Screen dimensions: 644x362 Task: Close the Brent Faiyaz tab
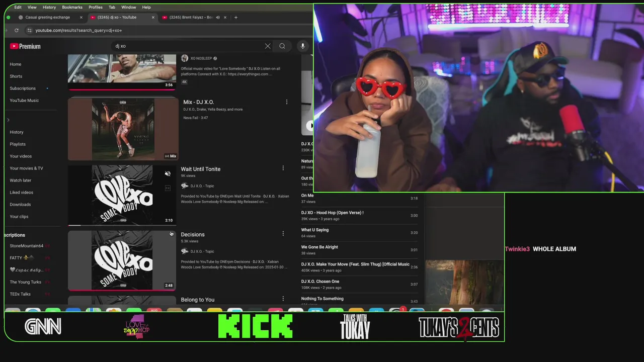tap(225, 17)
